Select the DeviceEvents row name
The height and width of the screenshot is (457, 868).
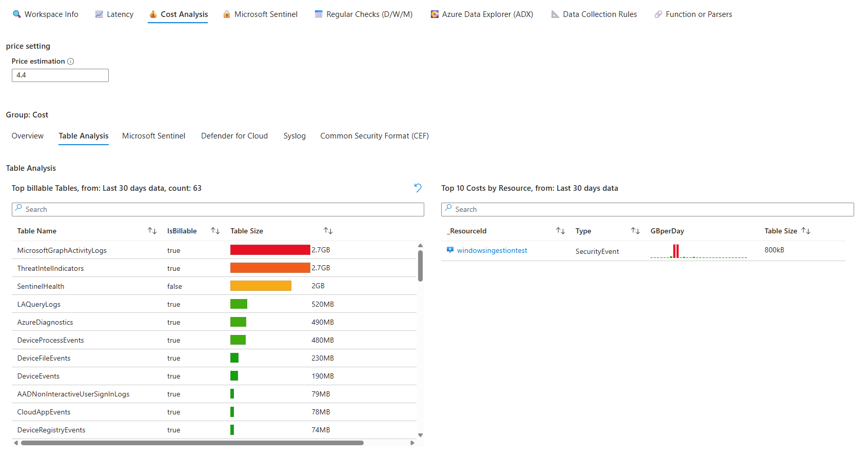[x=38, y=376]
